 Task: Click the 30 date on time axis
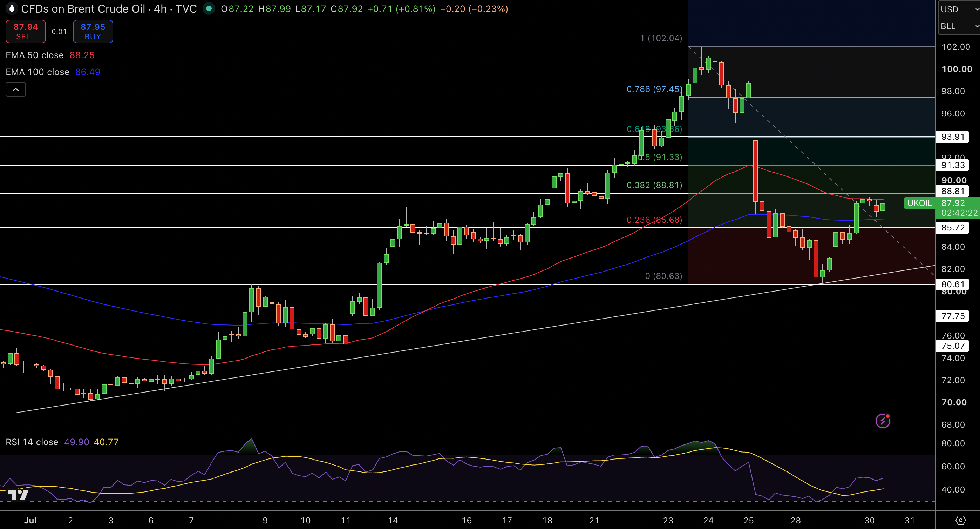[869, 521]
